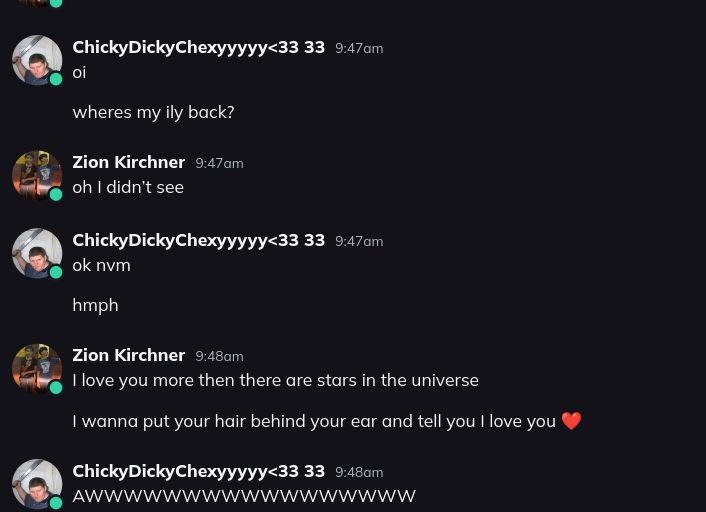The image size is (706, 512).
Task: Select Zion Kirchner's name on the 9:48am message
Action: (x=128, y=355)
